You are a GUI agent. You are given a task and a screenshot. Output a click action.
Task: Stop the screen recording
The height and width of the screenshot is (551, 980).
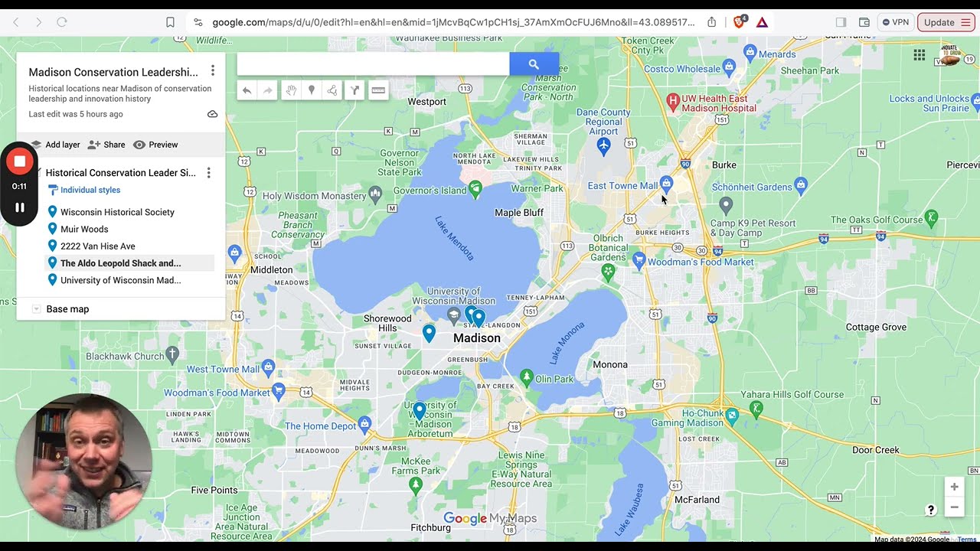[20, 161]
